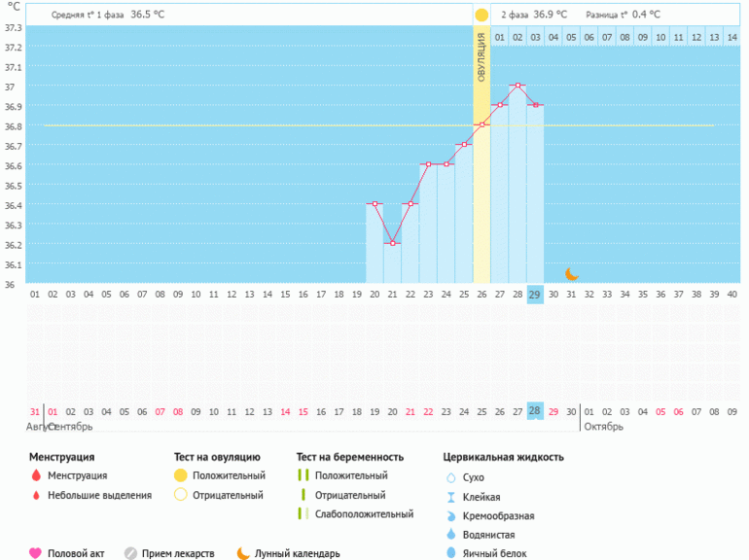Viewport: 749px width, 560px height.
Task: Click the crescent moon icon on the chart
Action: tap(572, 274)
